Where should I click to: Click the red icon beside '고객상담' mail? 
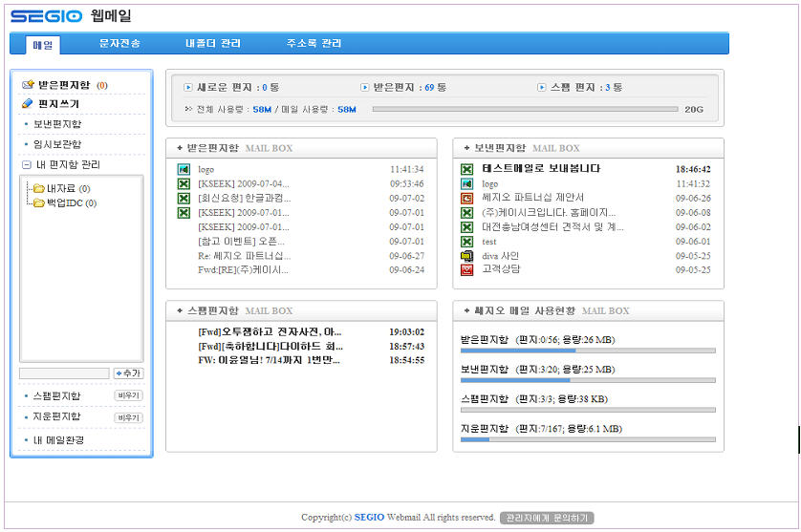click(x=466, y=270)
